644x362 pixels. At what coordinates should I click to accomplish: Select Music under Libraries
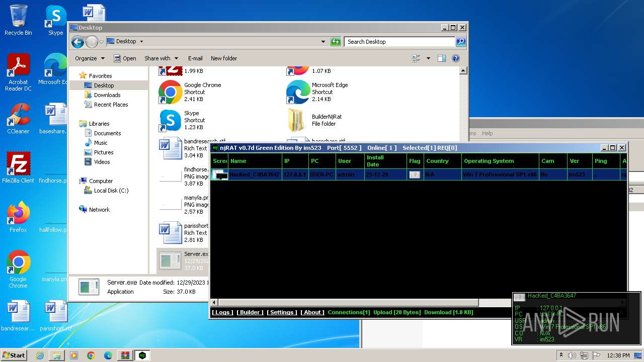click(101, 143)
